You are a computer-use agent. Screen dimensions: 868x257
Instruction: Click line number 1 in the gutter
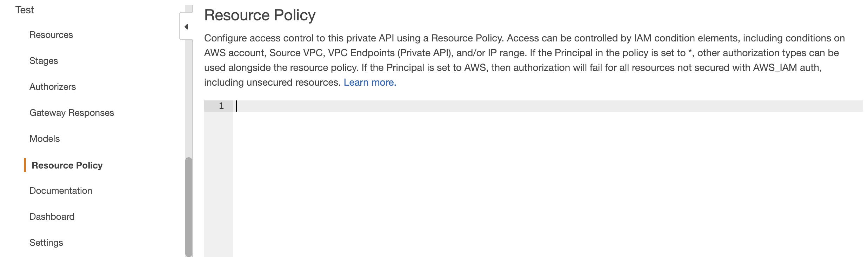(221, 106)
